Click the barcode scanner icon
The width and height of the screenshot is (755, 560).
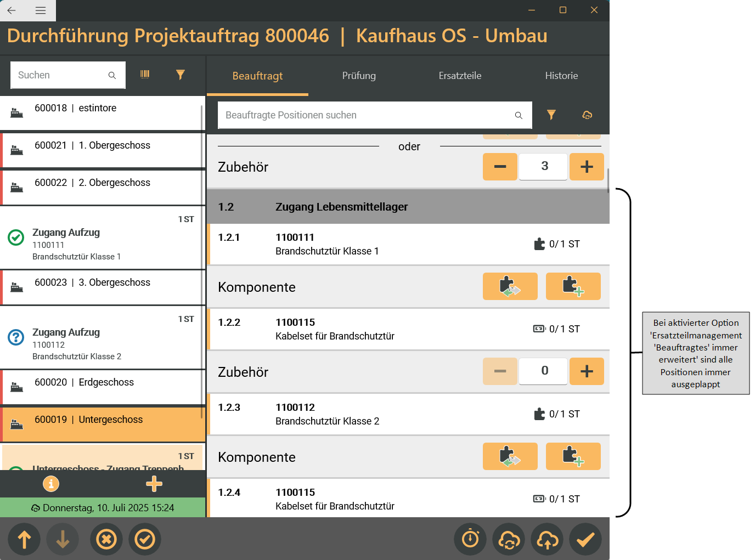pos(145,75)
